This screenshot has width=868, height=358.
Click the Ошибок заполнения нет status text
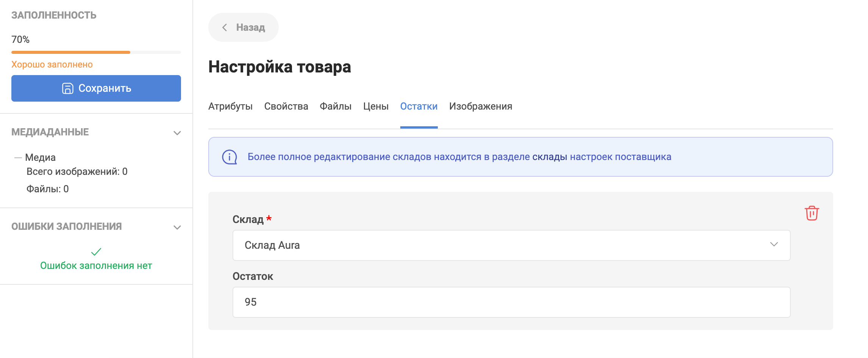pos(96,266)
